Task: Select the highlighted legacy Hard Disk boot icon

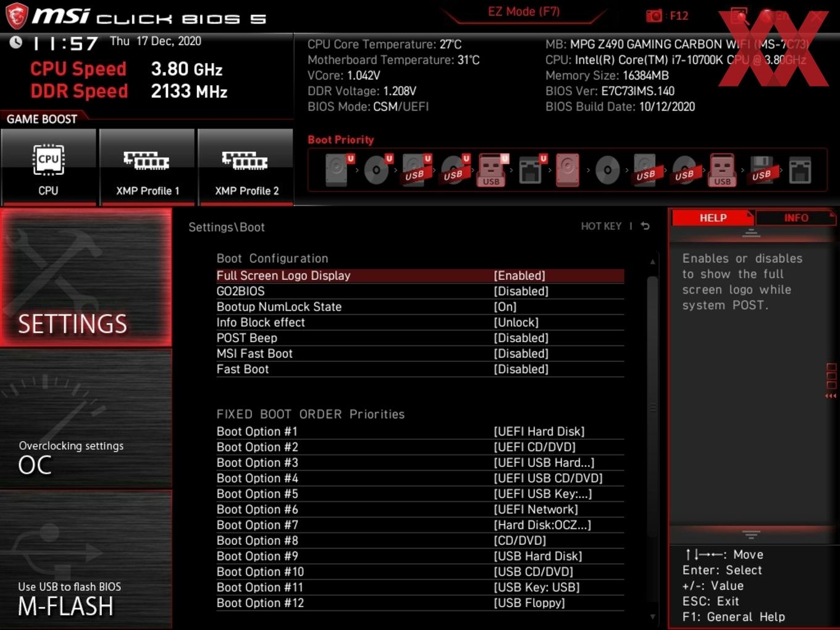Action: (568, 170)
